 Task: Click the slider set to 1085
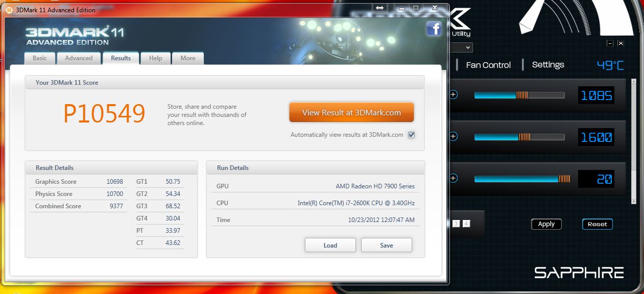519,95
